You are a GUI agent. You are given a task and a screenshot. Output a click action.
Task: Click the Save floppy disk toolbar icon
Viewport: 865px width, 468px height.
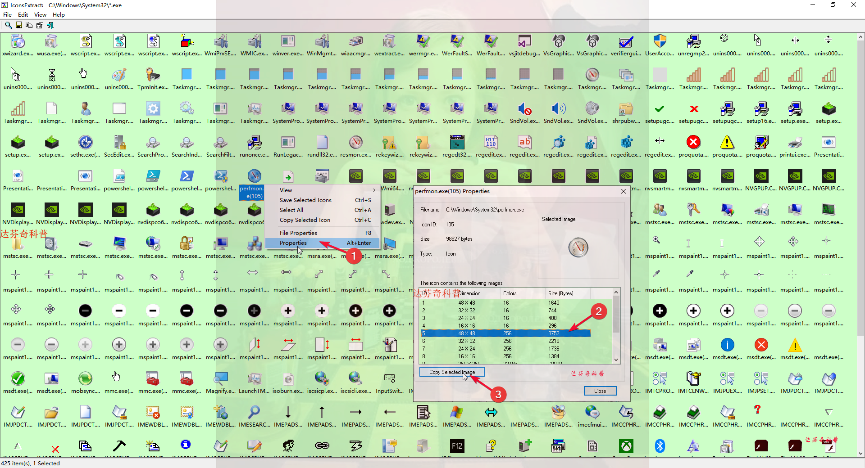click(x=18, y=25)
